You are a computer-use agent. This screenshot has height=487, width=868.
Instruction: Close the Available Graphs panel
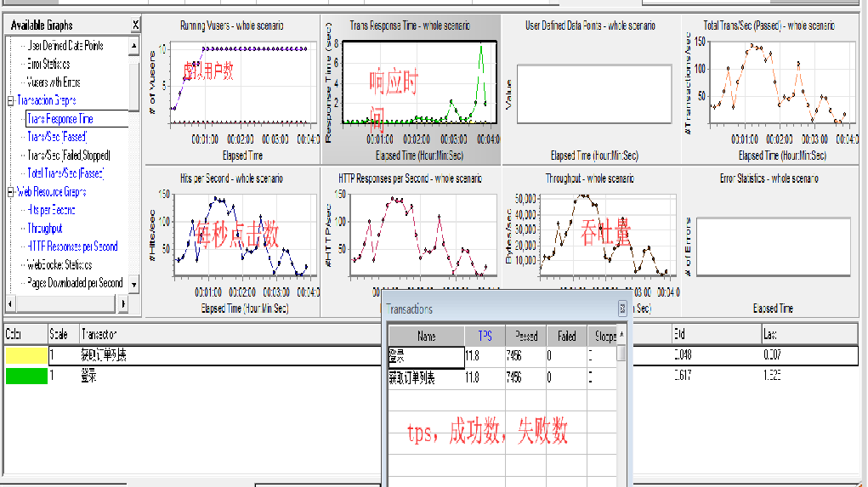tap(135, 25)
